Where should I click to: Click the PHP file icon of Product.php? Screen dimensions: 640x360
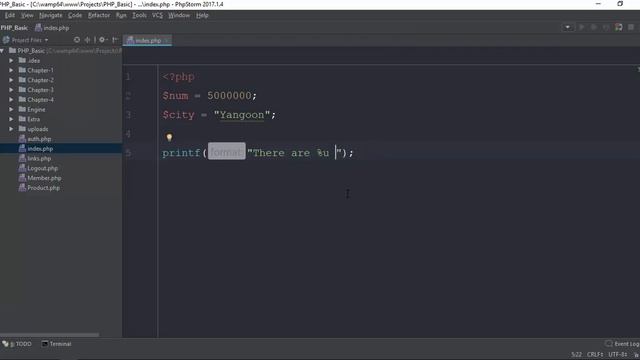point(22,188)
